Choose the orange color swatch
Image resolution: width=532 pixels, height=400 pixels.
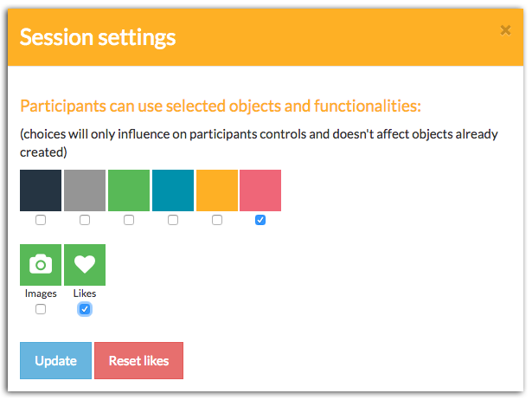pos(217,190)
